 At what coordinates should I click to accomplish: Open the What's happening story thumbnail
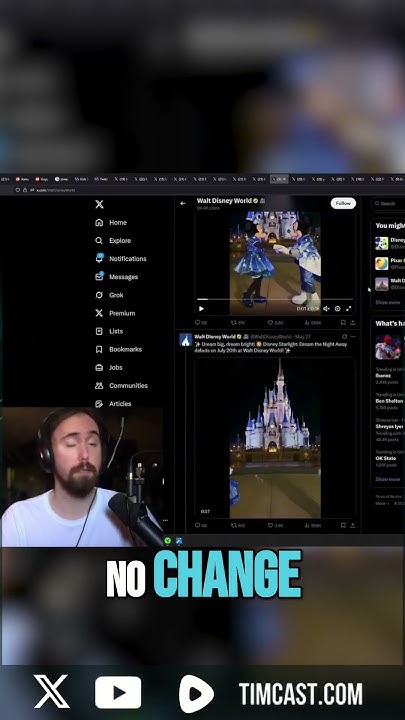pos(388,347)
